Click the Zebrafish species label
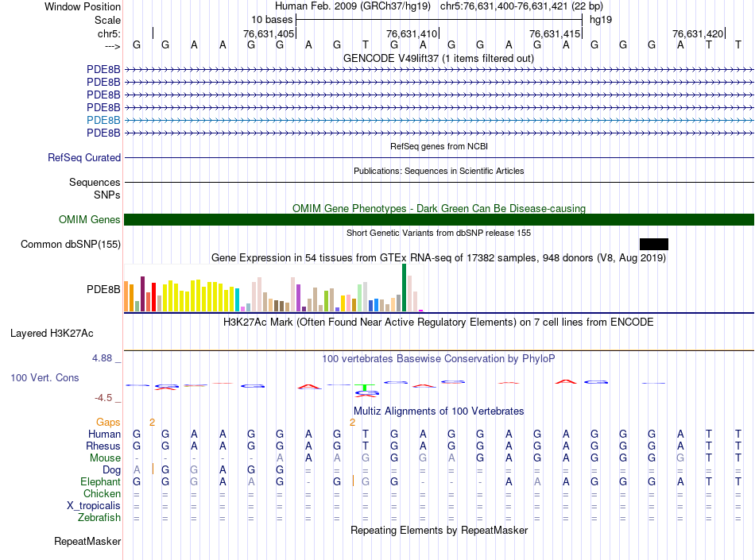 pyautogui.click(x=99, y=518)
